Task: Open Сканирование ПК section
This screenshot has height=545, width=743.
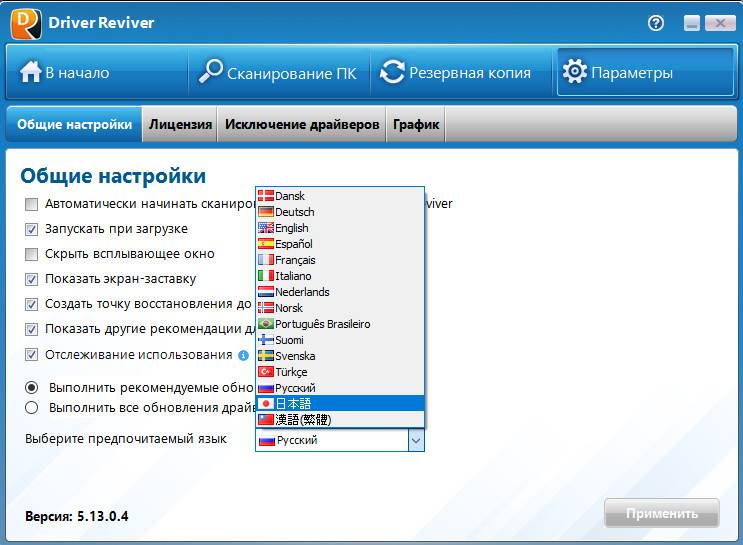Action: 279,73
